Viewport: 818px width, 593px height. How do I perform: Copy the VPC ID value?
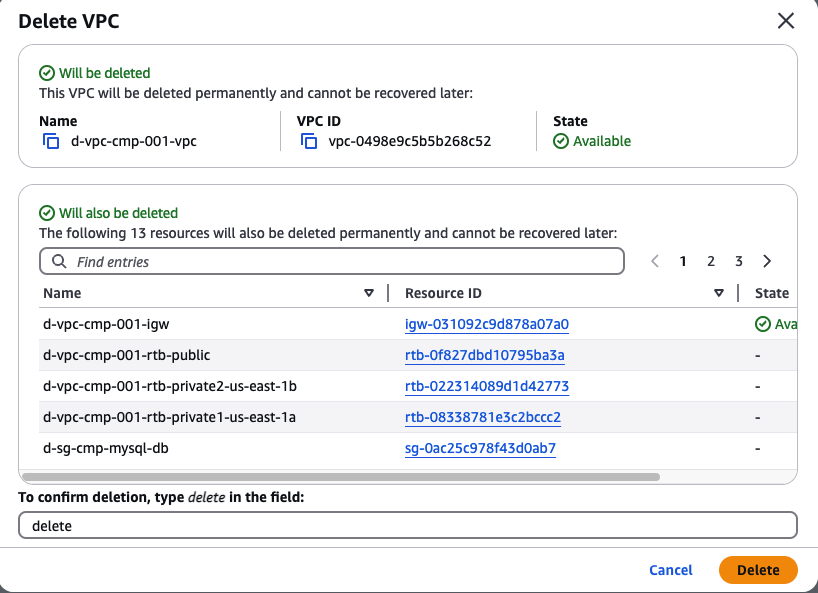(x=309, y=142)
